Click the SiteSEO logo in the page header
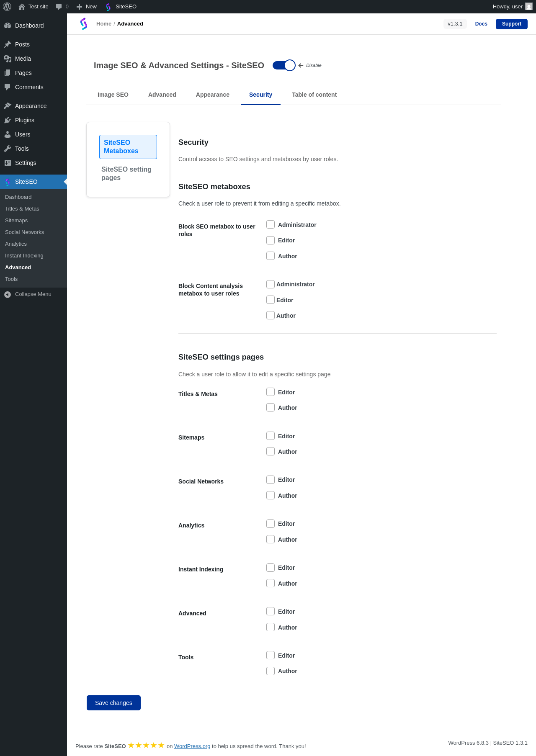Viewport: 536px width, 756px height. 84,24
